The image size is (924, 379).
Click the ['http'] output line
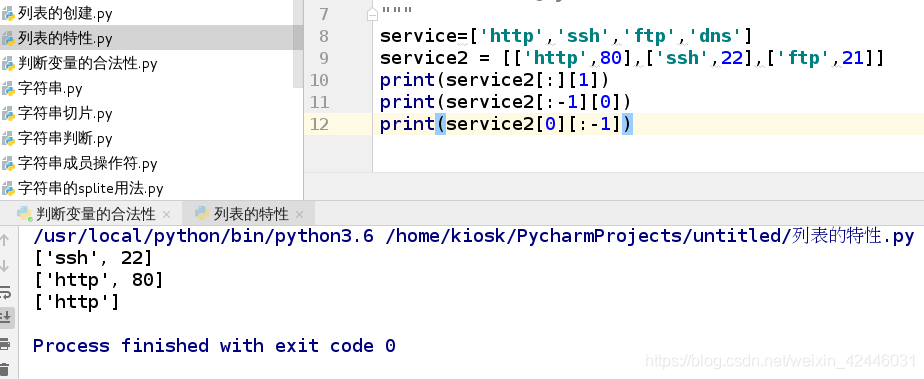tap(77, 302)
